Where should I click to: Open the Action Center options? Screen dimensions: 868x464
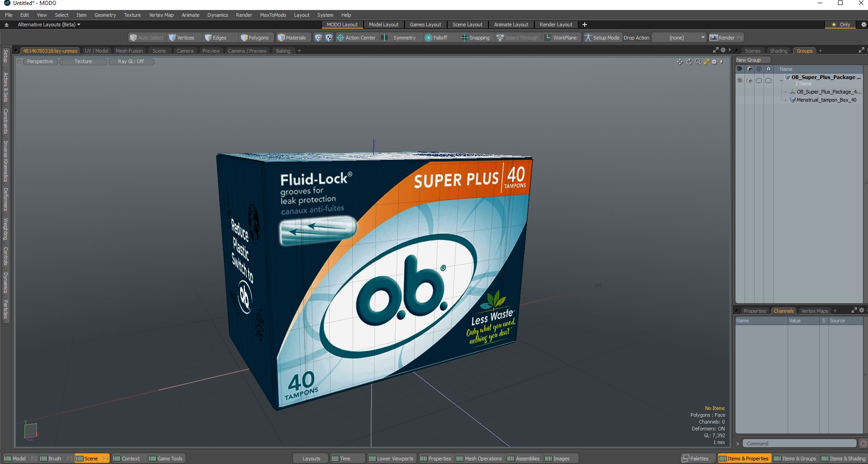[x=356, y=38]
